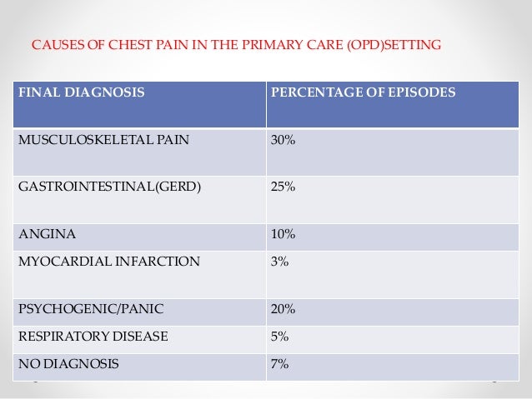The width and height of the screenshot is (532, 399).
Task: Click the 30% value cell
Action: coord(393,152)
